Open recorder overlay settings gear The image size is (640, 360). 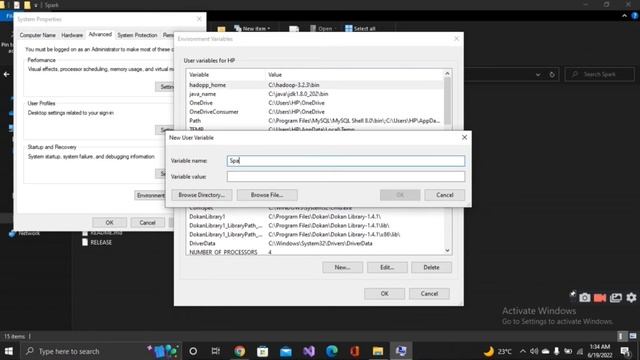tap(631, 298)
